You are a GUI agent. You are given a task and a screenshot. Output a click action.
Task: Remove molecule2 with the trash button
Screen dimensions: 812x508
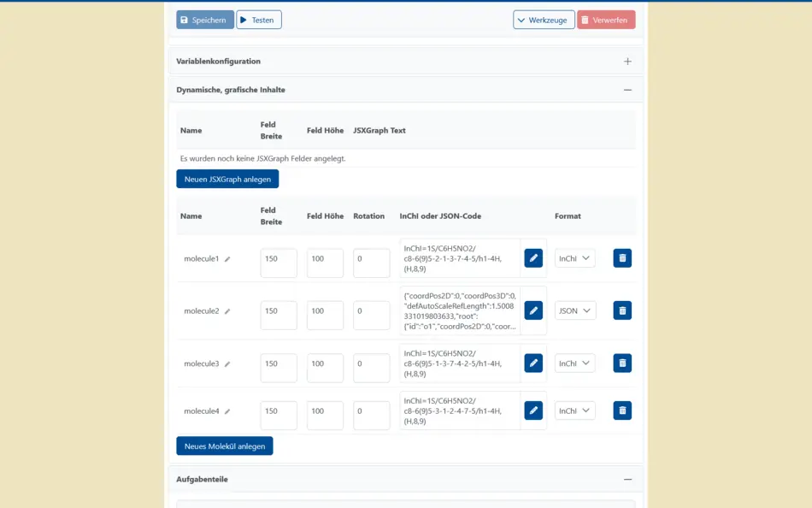coord(622,310)
